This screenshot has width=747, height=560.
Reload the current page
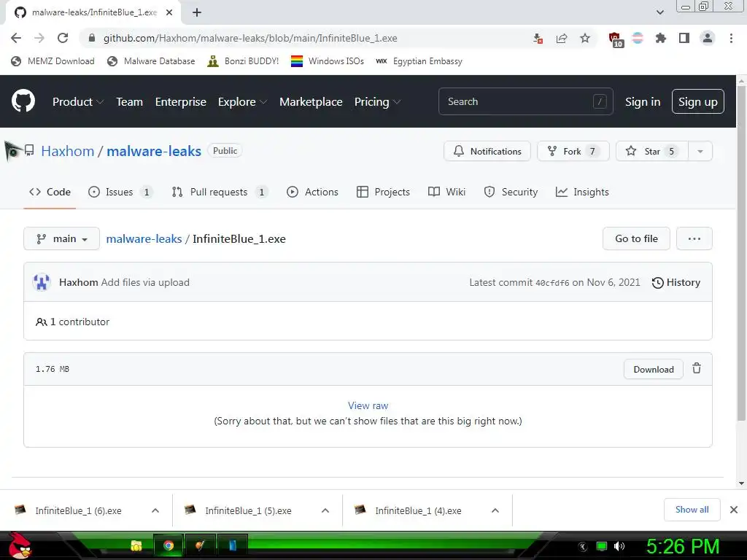pos(63,38)
